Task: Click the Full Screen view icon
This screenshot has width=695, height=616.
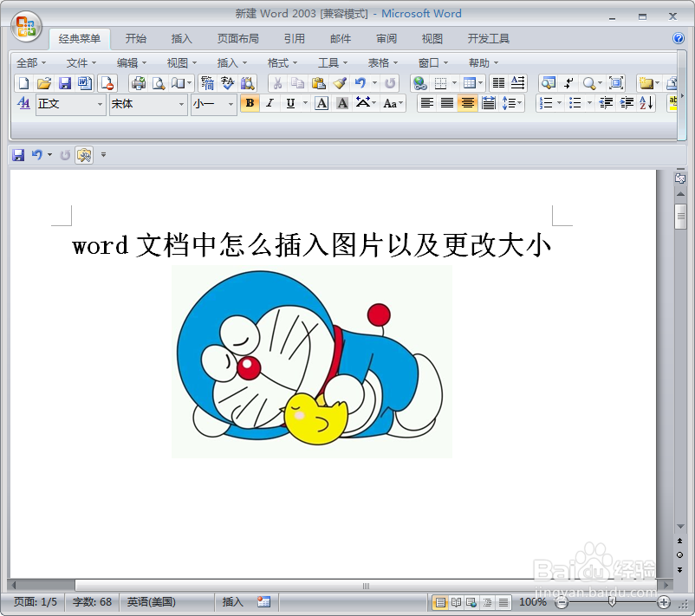Action: 616,83
